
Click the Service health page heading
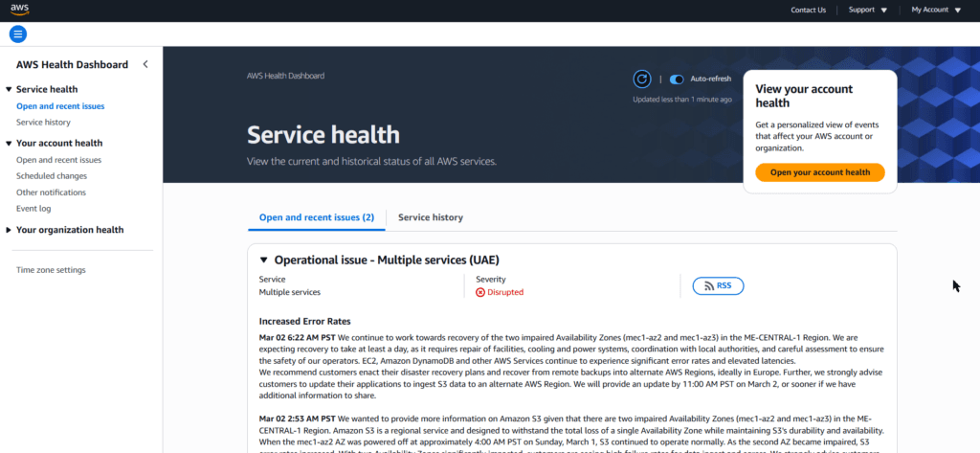(323, 134)
